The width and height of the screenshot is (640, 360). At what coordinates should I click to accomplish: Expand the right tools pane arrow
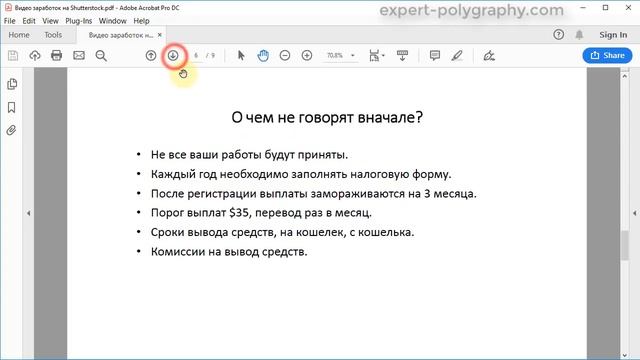point(634,213)
